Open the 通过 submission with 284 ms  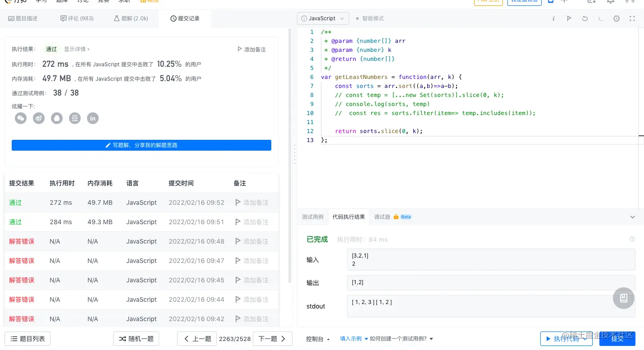[x=15, y=222]
